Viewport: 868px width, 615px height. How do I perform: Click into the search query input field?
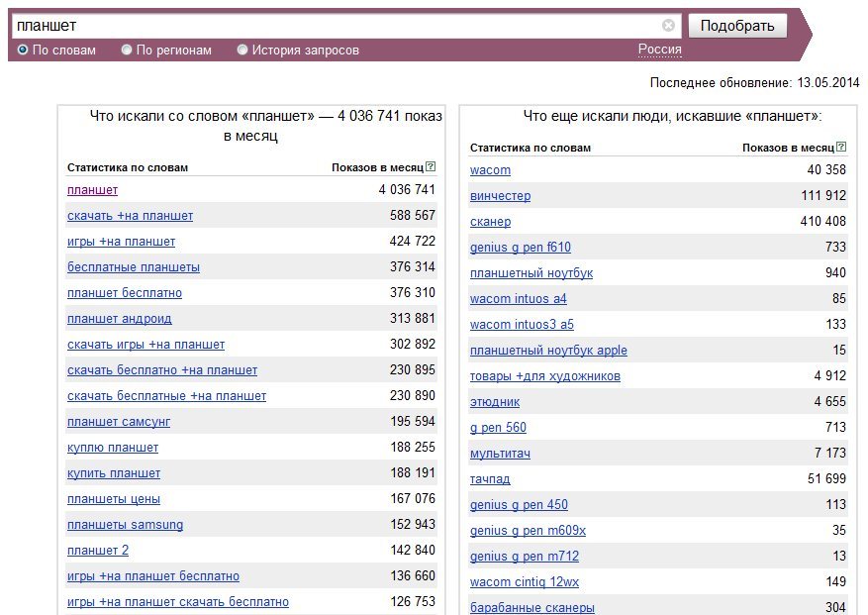[x=337, y=26]
